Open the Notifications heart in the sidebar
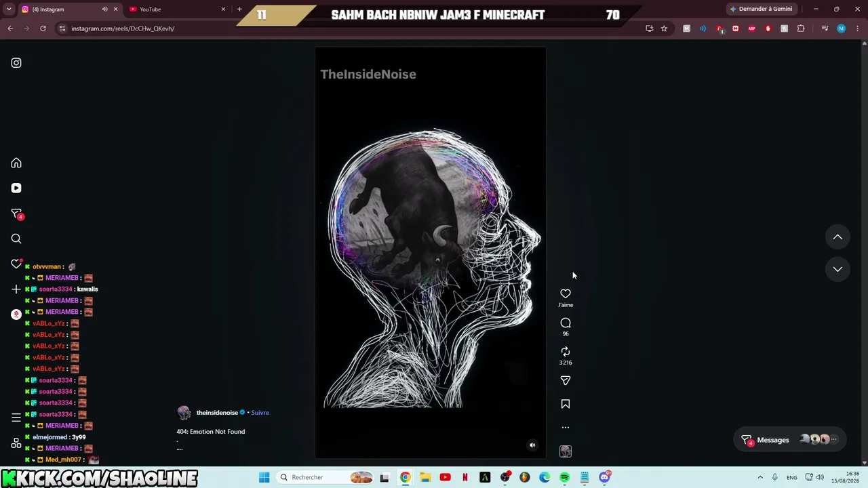The image size is (868, 488). 16,264
